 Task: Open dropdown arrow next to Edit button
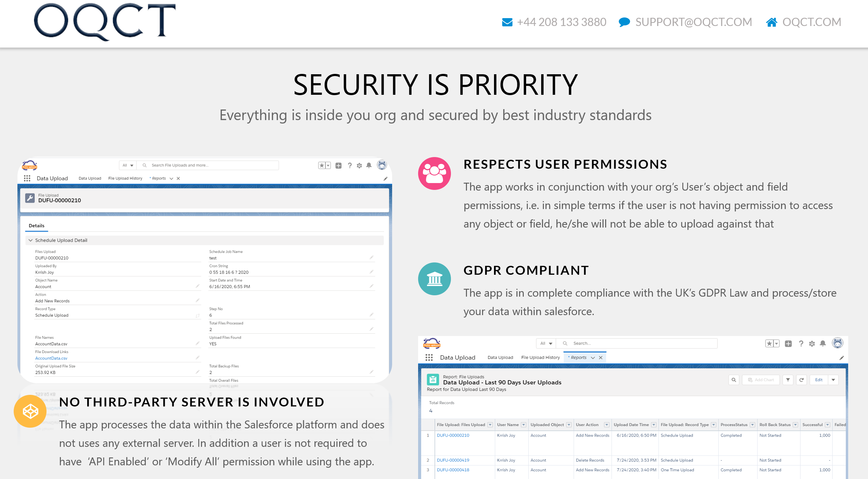coord(833,380)
